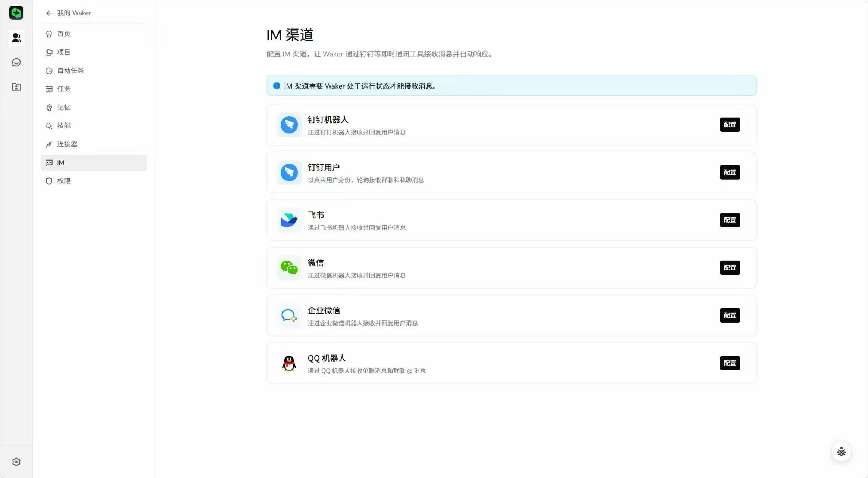Screen dimensions: 868x478
Task: Click the 钉钉机器人 DingTalk logo
Action: 289,125
